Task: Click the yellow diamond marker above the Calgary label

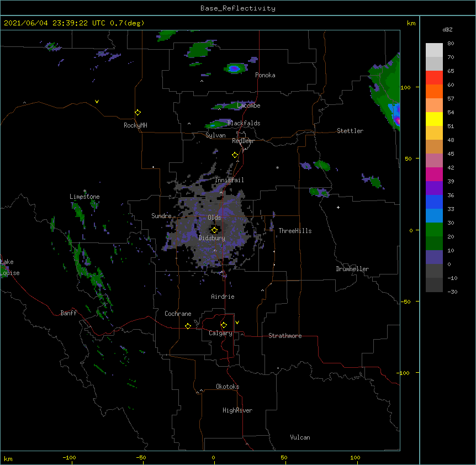Action: (x=224, y=325)
